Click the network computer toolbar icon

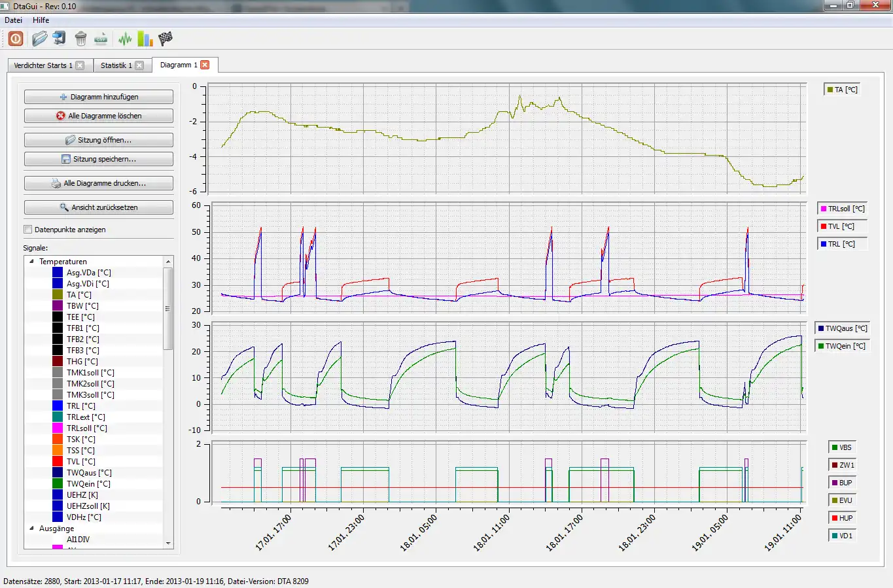[x=60, y=39]
